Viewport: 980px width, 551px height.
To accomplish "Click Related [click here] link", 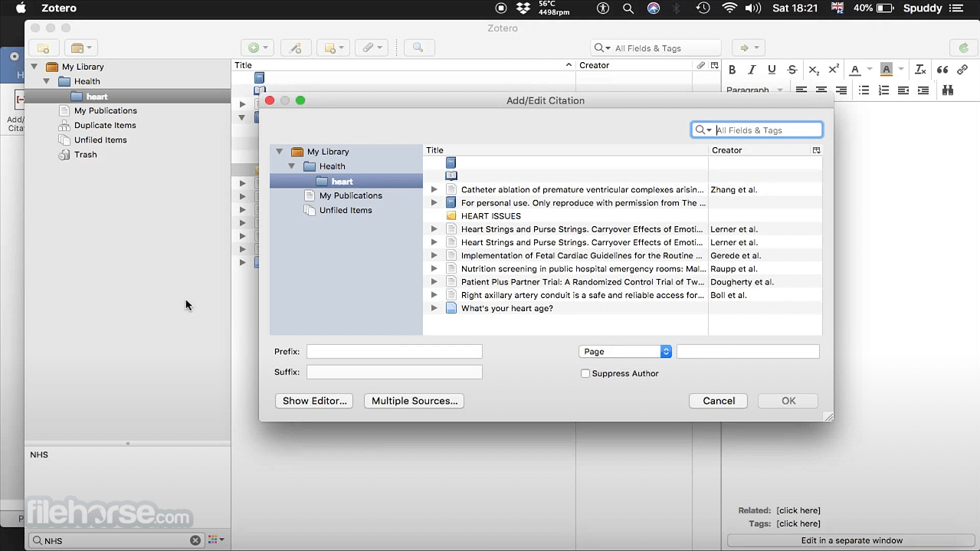I will point(798,510).
